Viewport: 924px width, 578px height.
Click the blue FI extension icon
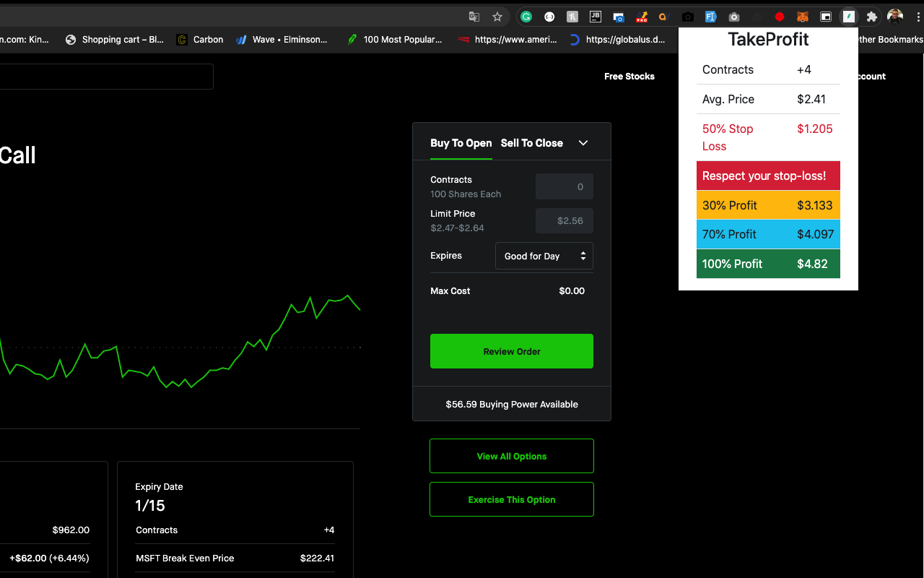(x=711, y=16)
